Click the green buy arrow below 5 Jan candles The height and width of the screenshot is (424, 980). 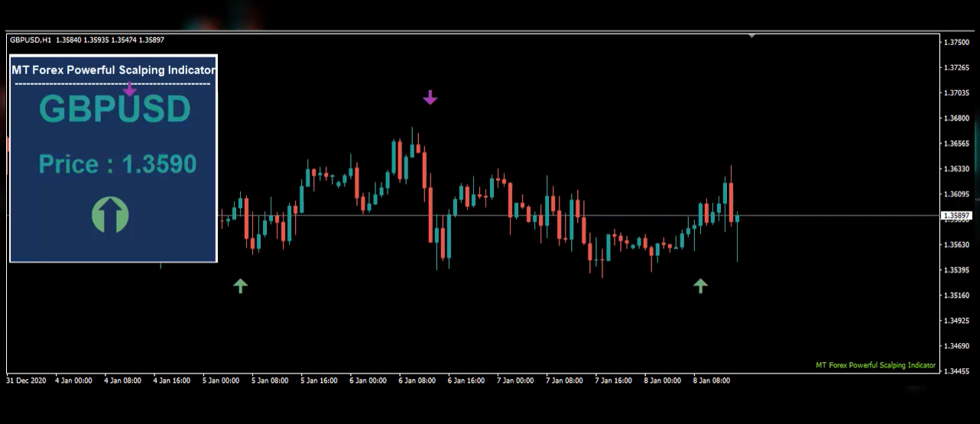pos(241,286)
